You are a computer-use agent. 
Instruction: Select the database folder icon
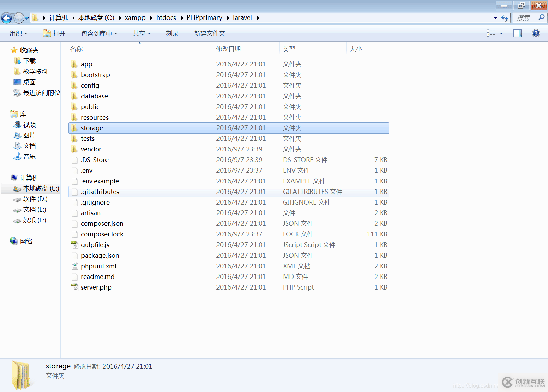click(x=74, y=96)
